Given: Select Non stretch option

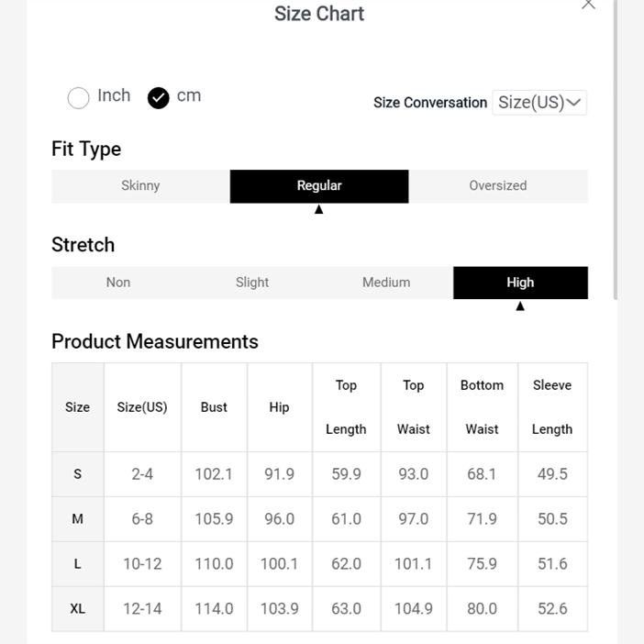Looking at the screenshot, I should pos(118,283).
